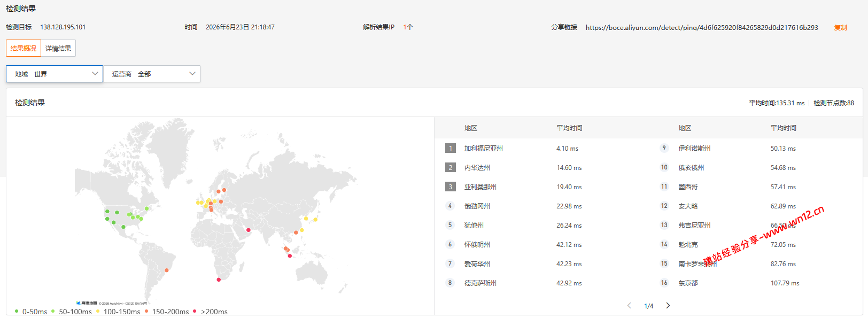The height and width of the screenshot is (318, 868).
Task: Click the orange Brazil map node
Action: click(167, 270)
